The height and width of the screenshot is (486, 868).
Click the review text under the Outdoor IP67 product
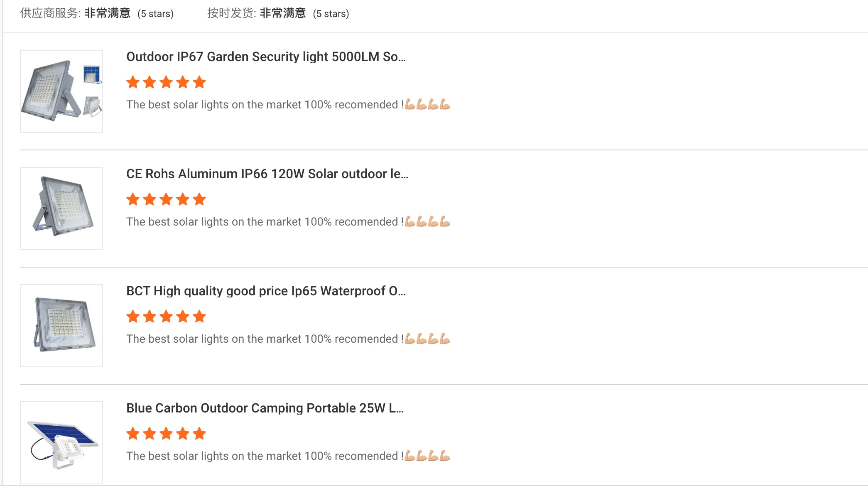click(x=265, y=105)
